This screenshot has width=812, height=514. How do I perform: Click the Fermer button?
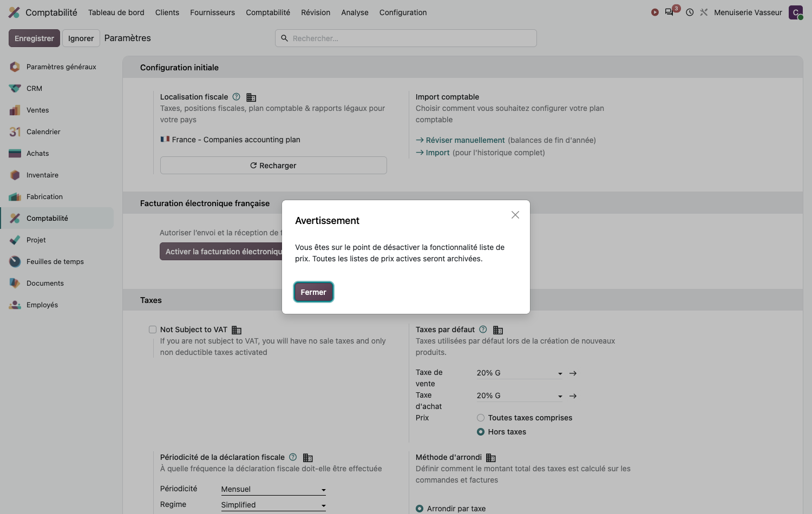[313, 292]
